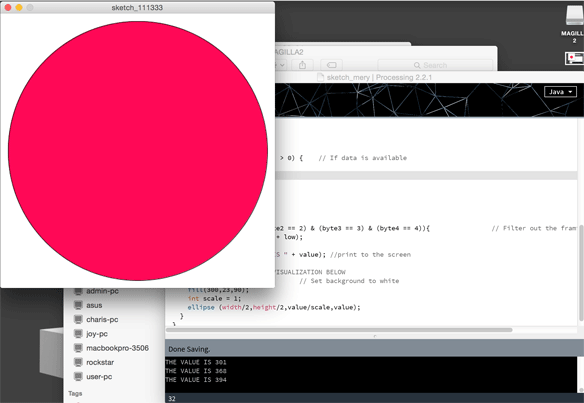Viewport: 584px width, 403px height.
Task: Open the Finder toolbar dropdown arrow beside Share
Action: (281, 65)
